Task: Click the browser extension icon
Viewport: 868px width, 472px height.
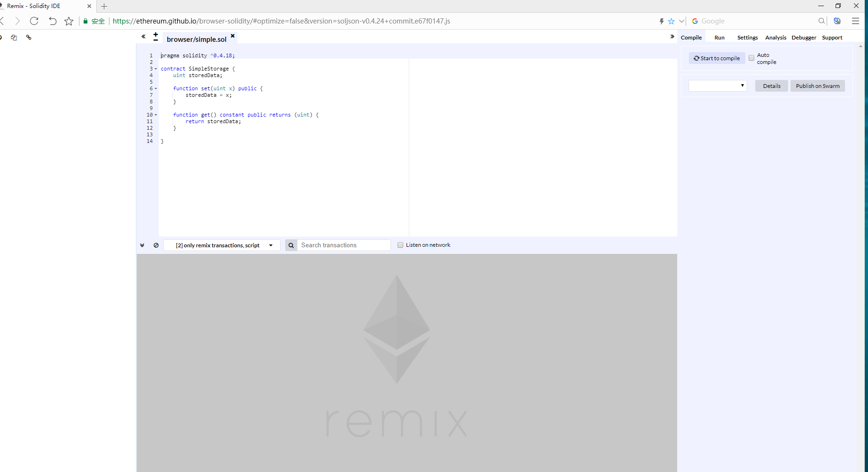Action: (x=837, y=21)
